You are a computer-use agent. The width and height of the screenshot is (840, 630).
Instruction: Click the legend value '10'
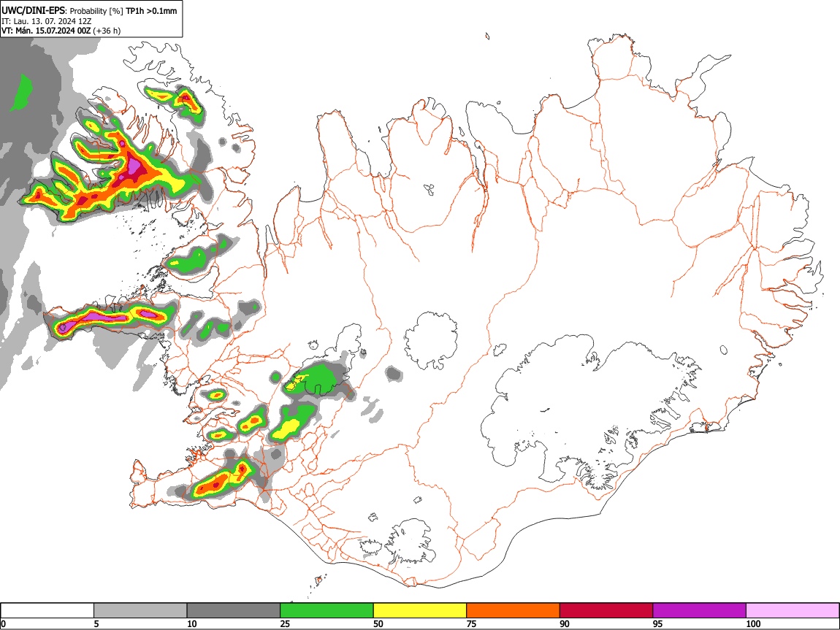click(192, 623)
